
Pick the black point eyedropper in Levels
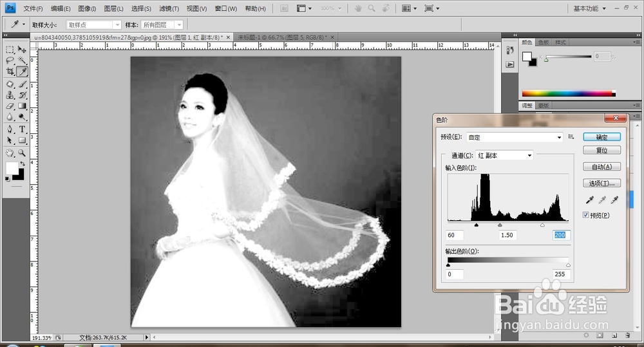coord(589,200)
